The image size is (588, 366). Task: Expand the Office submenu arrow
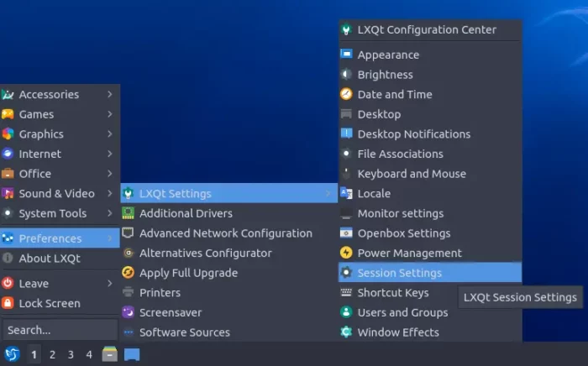pos(109,174)
